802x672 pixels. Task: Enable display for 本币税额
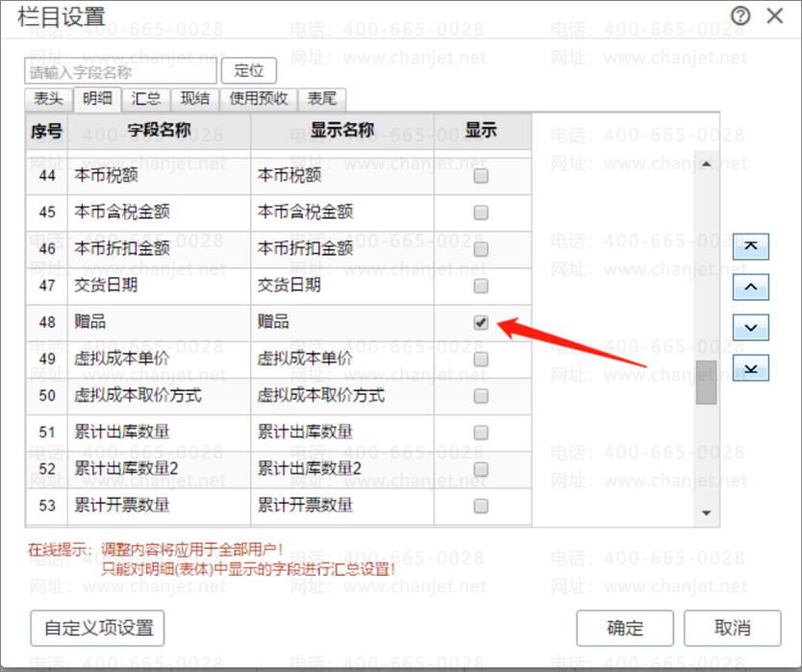point(481,176)
